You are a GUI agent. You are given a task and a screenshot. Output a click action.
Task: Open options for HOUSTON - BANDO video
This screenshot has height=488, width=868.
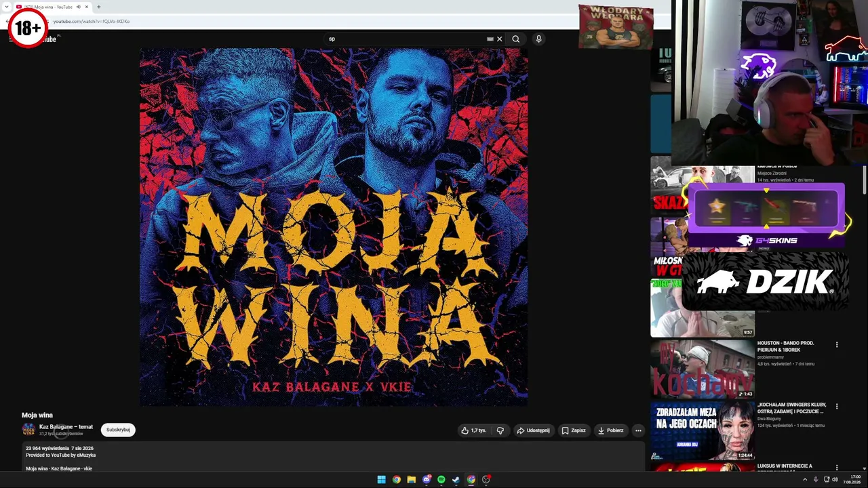click(x=837, y=345)
